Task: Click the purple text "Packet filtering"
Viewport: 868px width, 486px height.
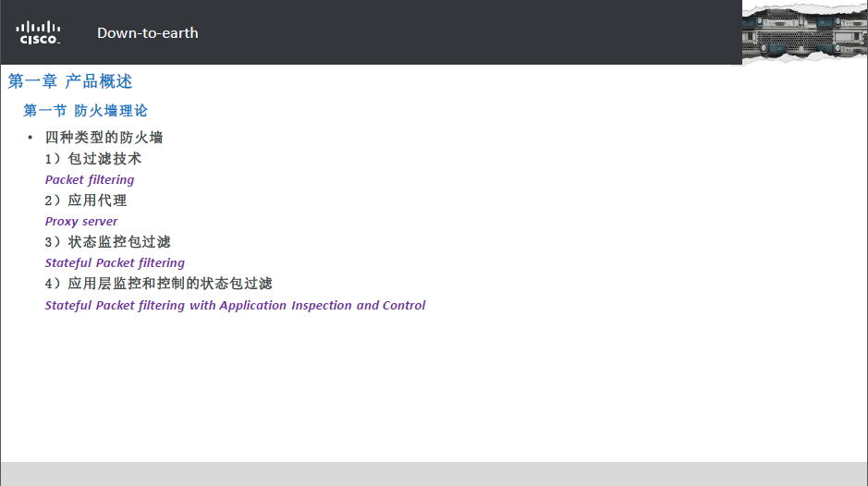Action: (x=90, y=180)
